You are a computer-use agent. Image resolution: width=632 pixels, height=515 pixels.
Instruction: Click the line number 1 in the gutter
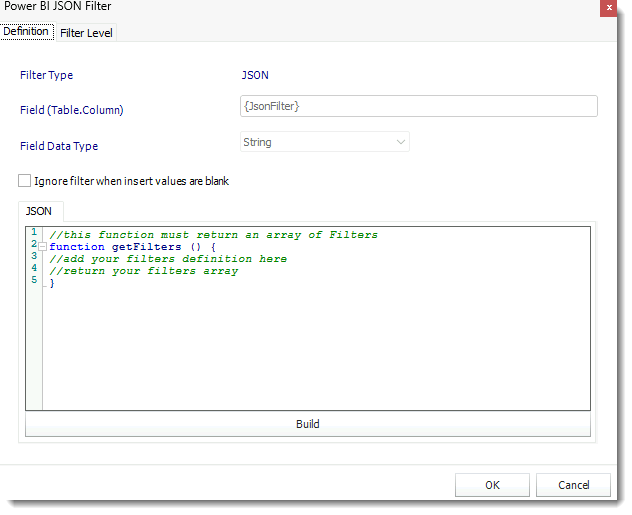[x=34, y=232]
